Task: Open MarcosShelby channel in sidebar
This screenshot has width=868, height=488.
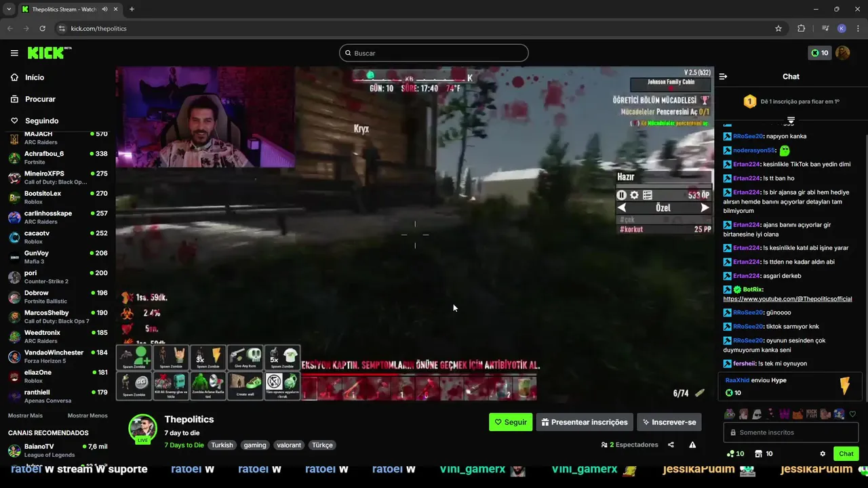Action: [58, 317]
